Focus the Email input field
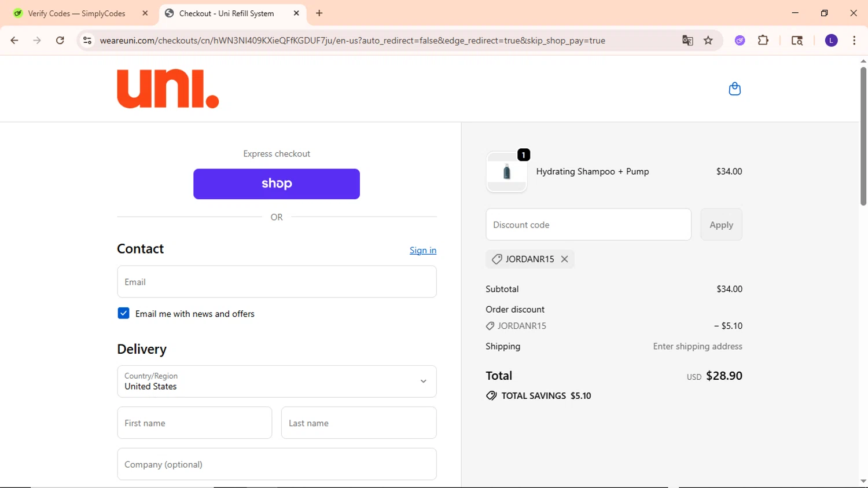The image size is (868, 488). coord(277,282)
